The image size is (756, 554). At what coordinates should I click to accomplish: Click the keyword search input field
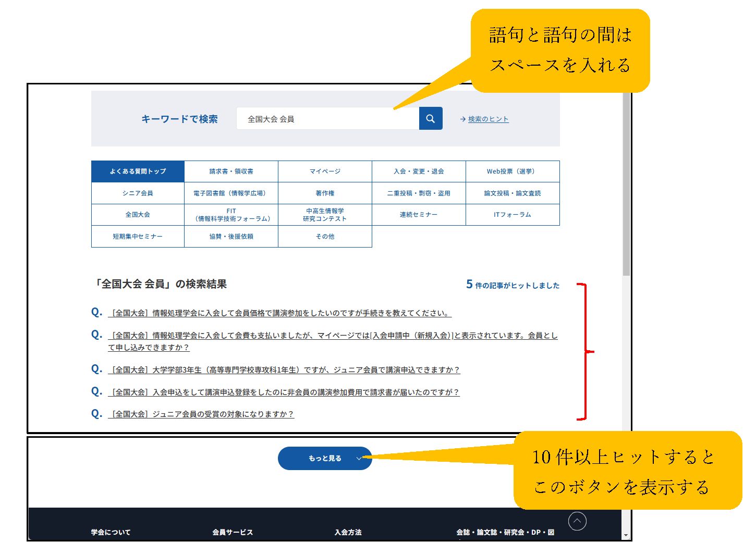click(x=327, y=119)
